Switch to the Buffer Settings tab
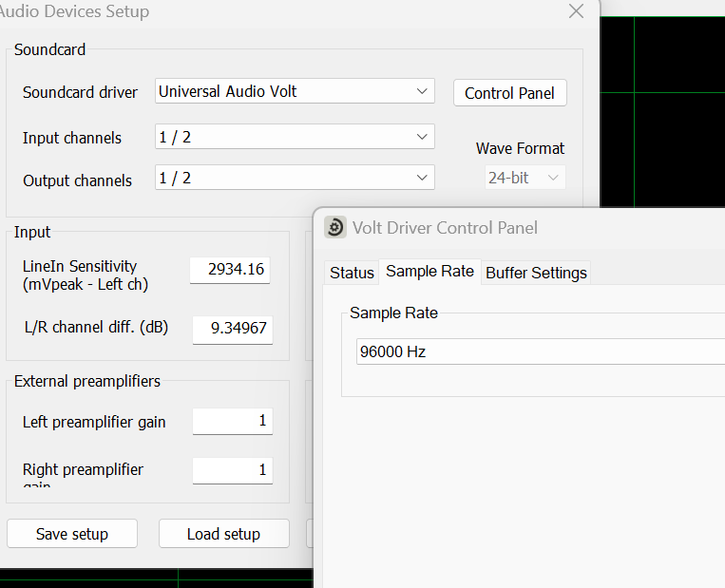The height and width of the screenshot is (588, 725). [x=536, y=273]
